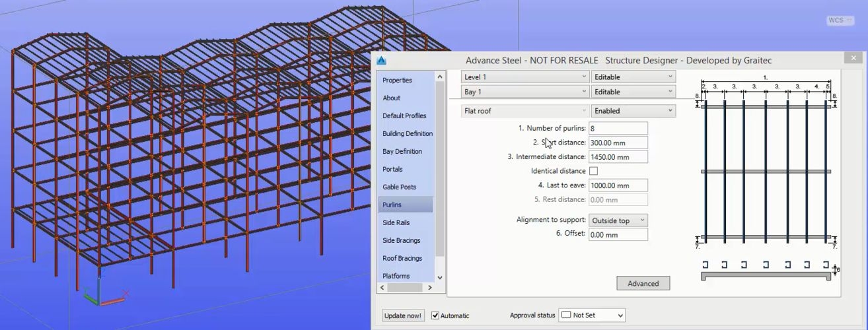Click the Advance Steel logo icon in title bar
Viewport: 868px width, 330px height.
click(381, 61)
